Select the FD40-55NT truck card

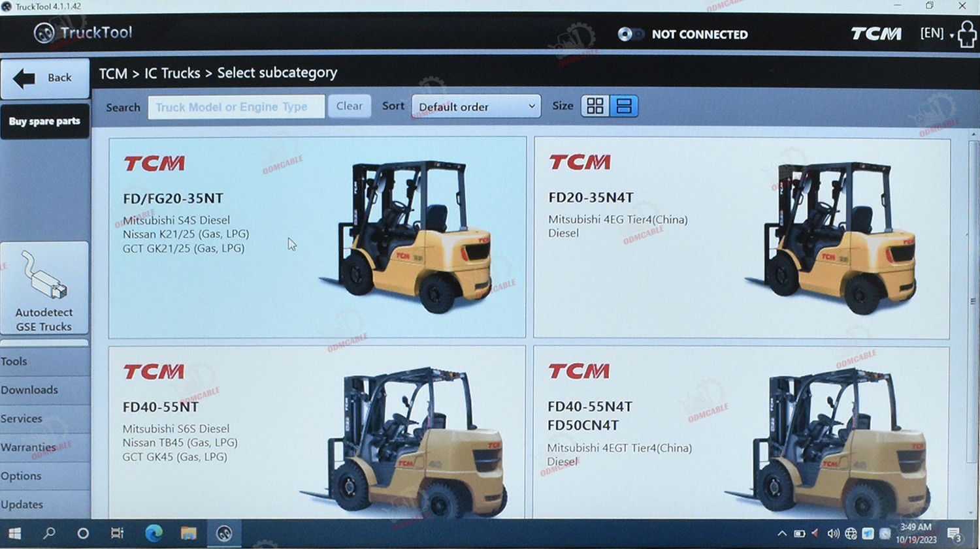coord(317,432)
